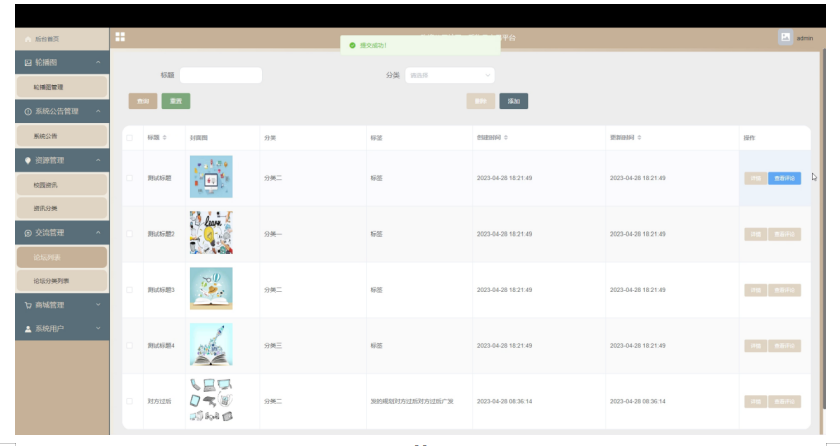Open 论坛分类列表 in the sidebar
The height and width of the screenshot is (446, 840).
(x=62, y=281)
